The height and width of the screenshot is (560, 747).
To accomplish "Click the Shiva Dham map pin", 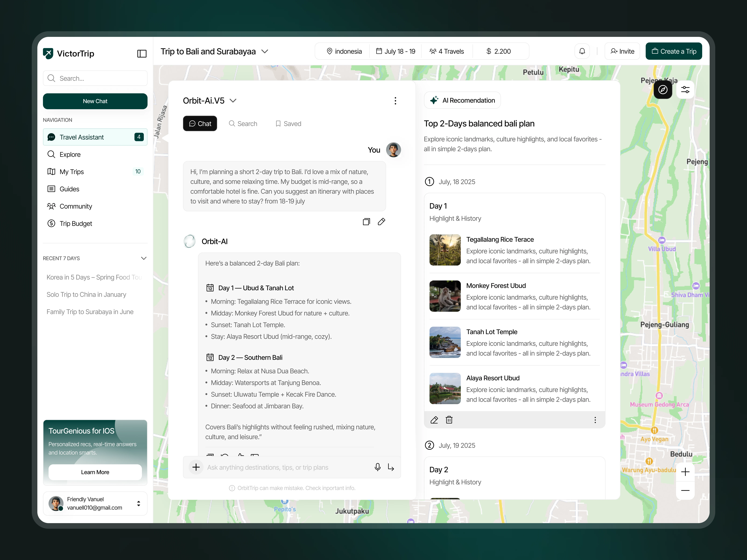I will point(696,286).
